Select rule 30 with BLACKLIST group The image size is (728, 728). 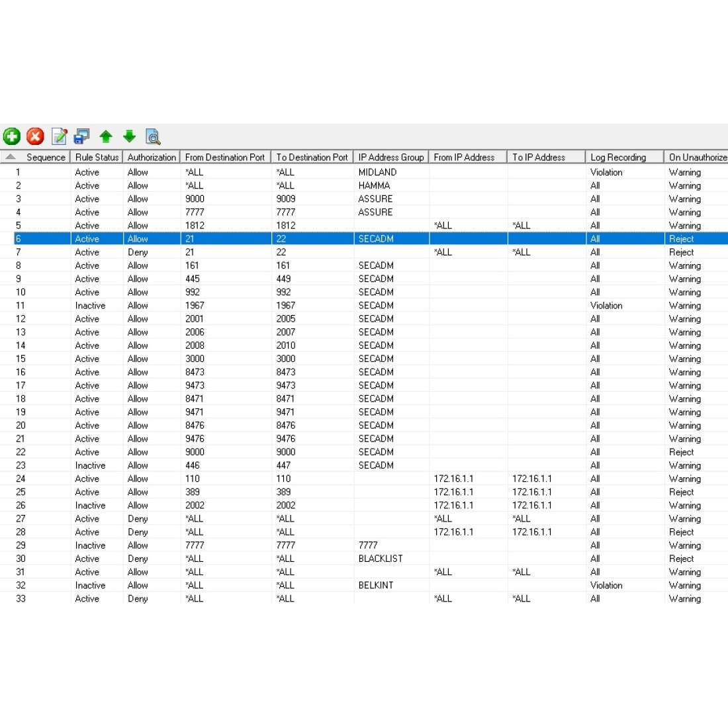click(380, 559)
